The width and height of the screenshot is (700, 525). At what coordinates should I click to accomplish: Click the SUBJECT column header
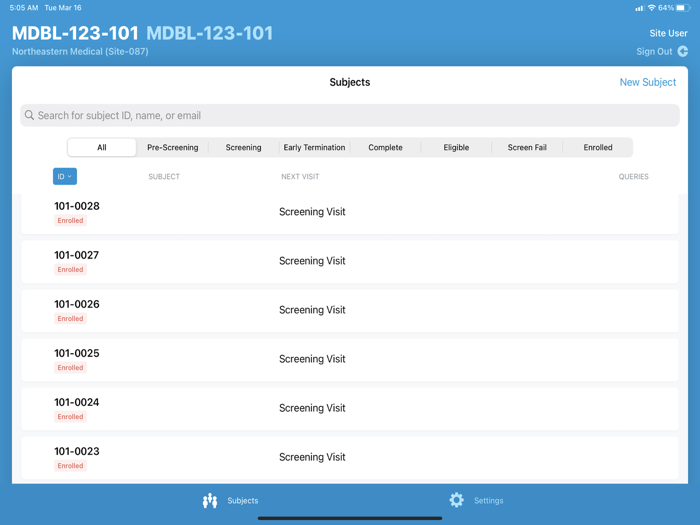[164, 177]
